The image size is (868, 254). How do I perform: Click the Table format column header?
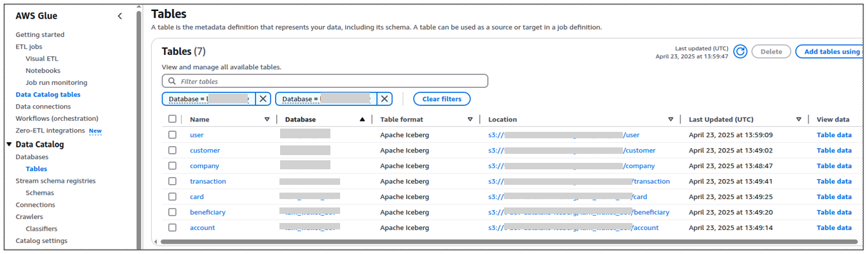point(401,120)
